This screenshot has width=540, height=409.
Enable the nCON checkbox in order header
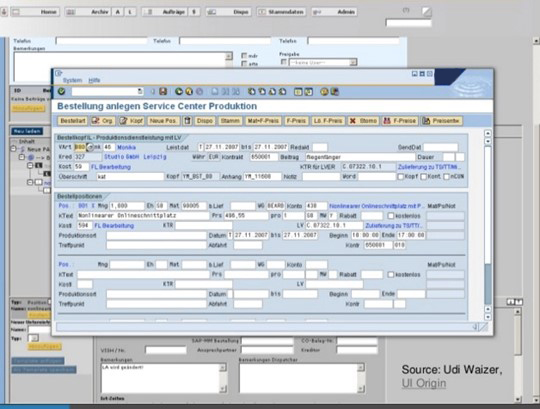tap(446, 177)
